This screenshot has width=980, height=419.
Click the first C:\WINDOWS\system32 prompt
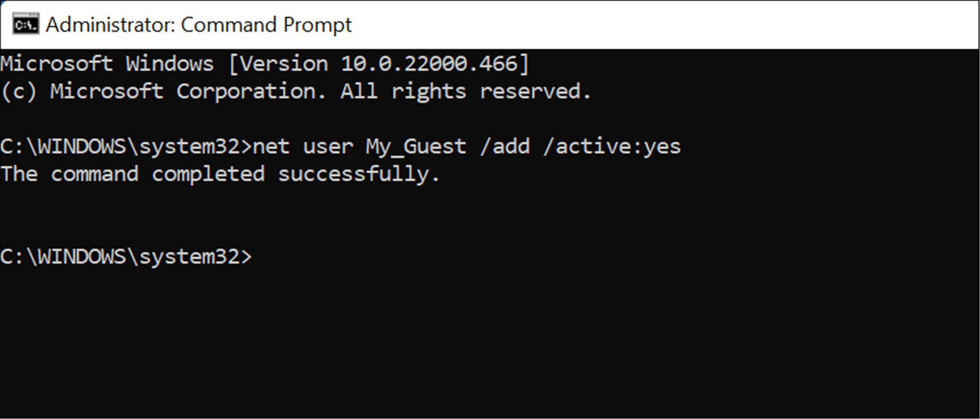click(125, 145)
